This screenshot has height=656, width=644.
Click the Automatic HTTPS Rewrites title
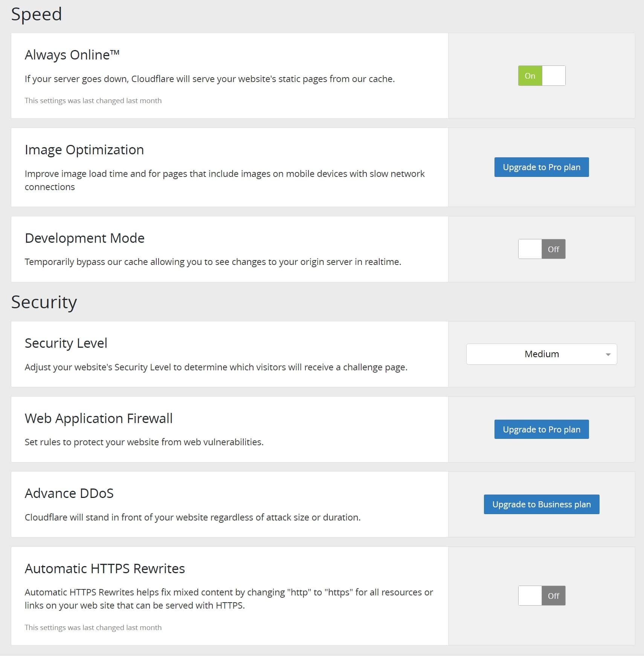coord(105,569)
